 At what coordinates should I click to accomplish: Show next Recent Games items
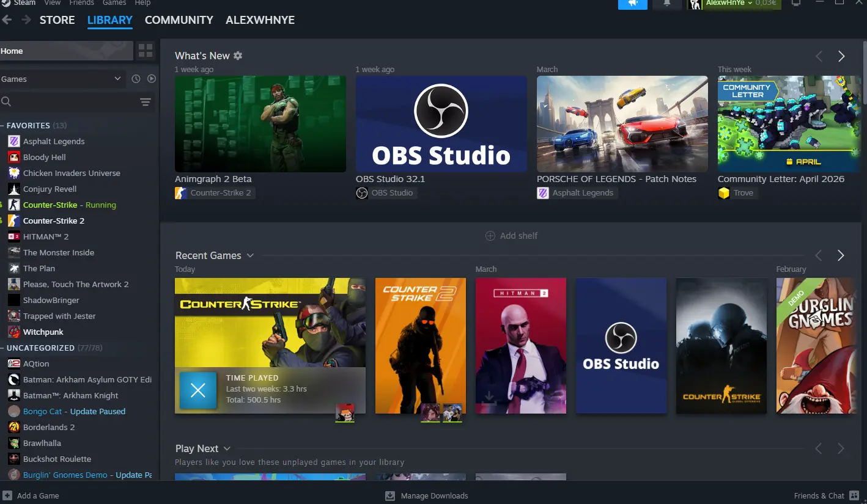[841, 255]
